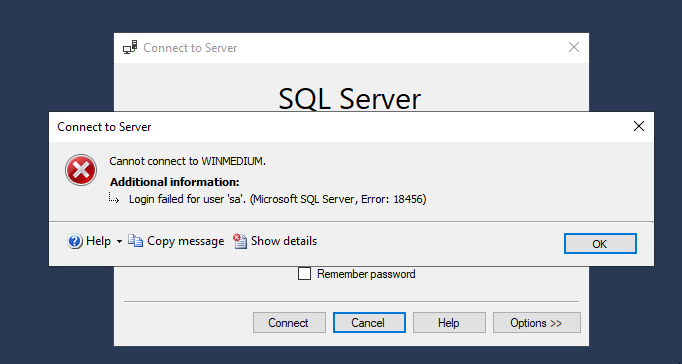Screen dimensions: 682x364
Task: Select the Copy message text link
Action: [x=186, y=241]
